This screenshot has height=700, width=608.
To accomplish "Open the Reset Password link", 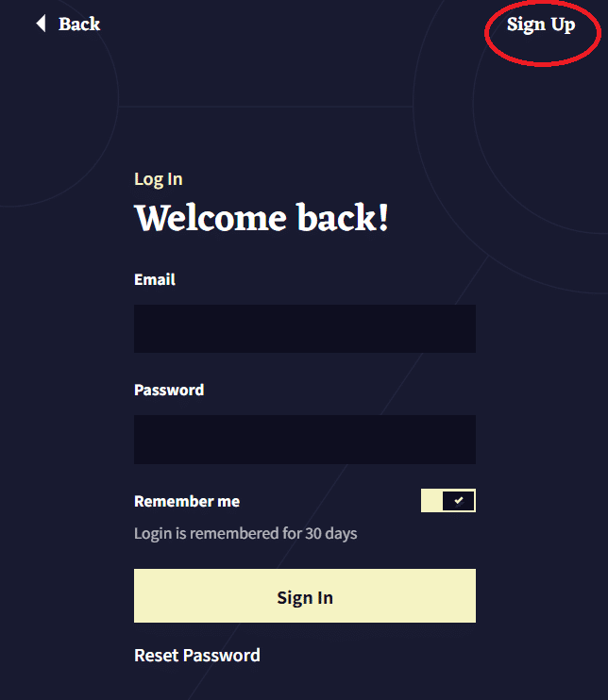I will click(197, 656).
